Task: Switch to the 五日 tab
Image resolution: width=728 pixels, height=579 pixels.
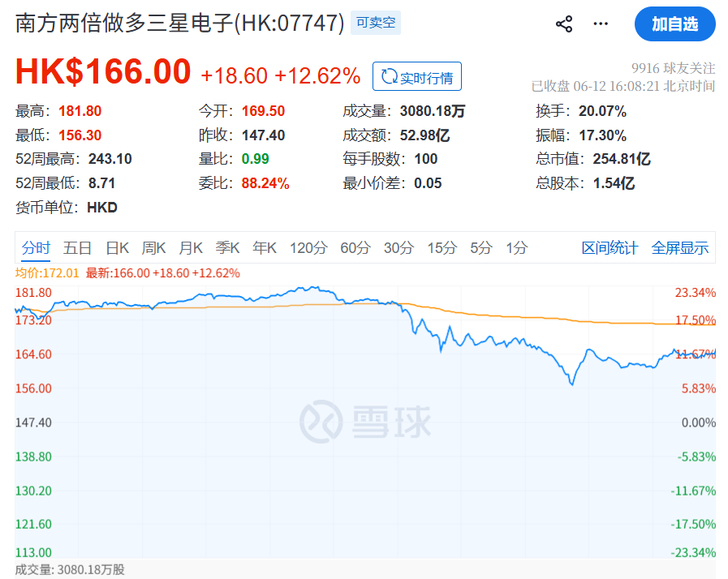Action: [77, 248]
